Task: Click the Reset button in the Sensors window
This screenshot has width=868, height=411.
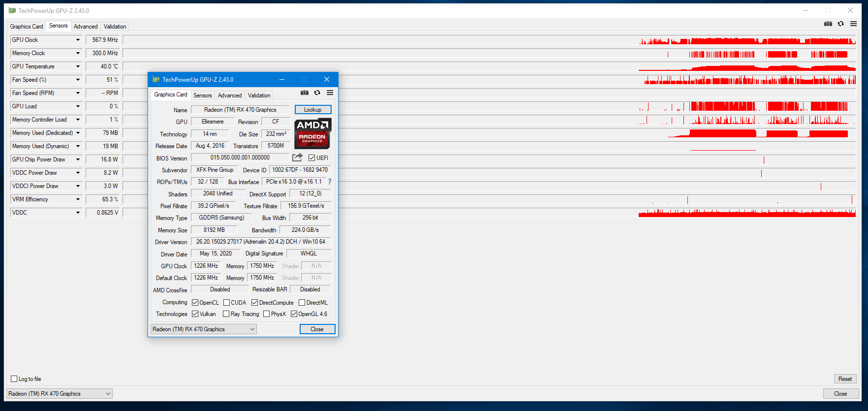Action: pyautogui.click(x=845, y=379)
